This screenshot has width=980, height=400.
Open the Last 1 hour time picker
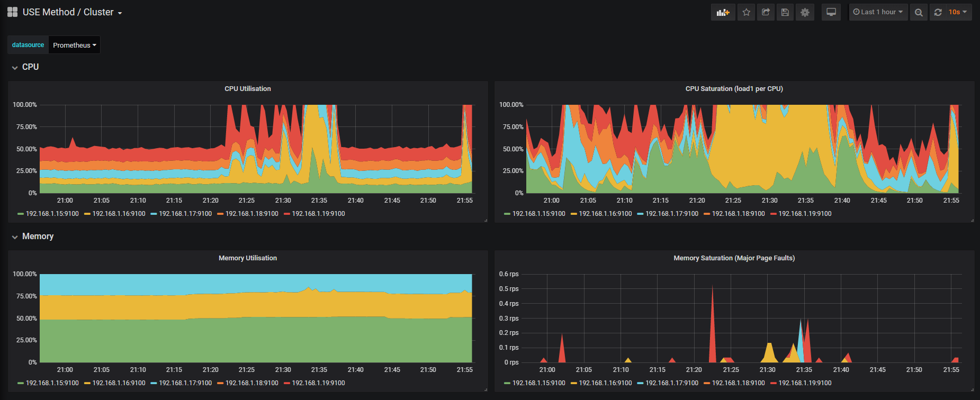(x=878, y=12)
